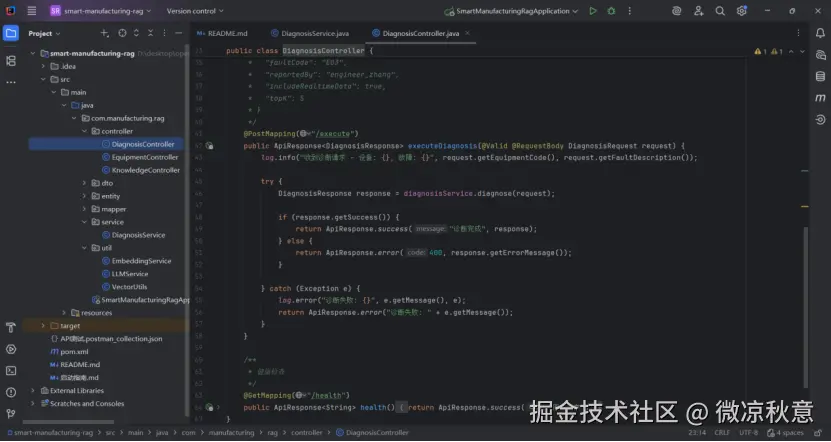Open AI chat panel on right sidebar
831x442 pixels.
(820, 55)
